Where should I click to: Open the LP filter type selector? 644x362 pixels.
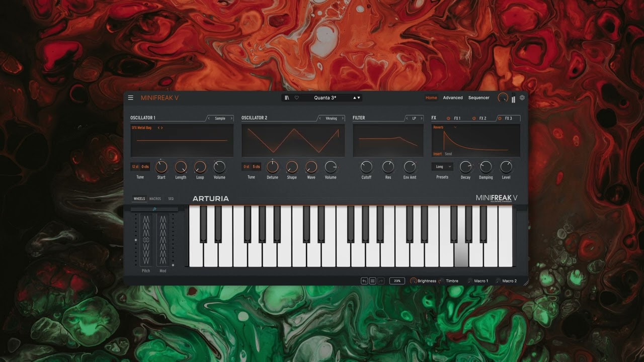[415, 119]
